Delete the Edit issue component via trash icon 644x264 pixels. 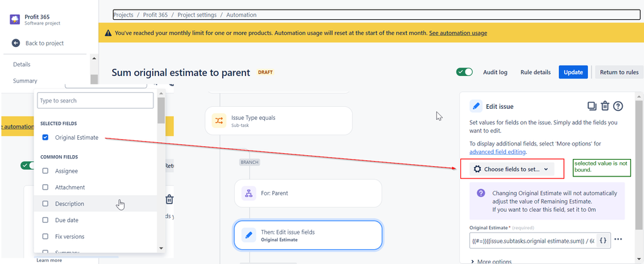tap(605, 106)
